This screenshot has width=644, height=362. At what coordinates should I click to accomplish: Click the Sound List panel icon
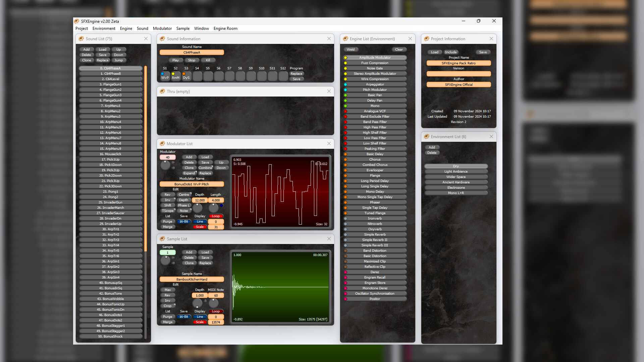pyautogui.click(x=80, y=39)
